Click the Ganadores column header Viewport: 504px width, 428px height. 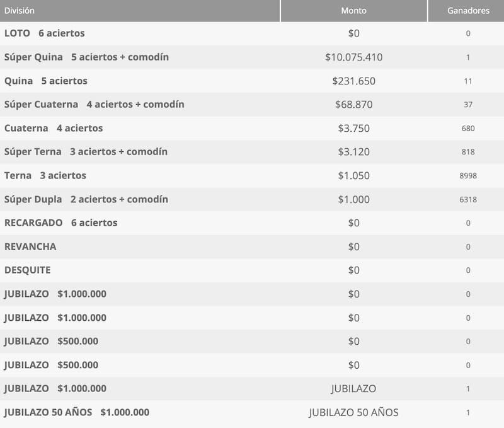coord(467,11)
